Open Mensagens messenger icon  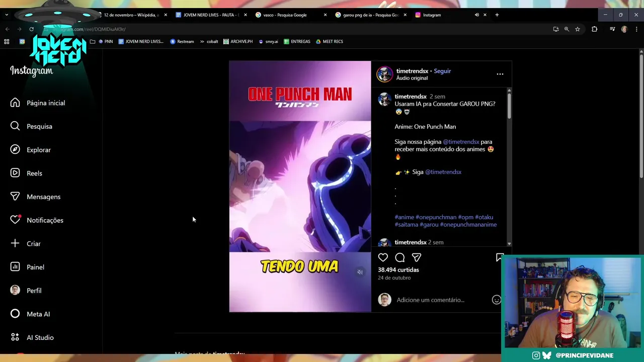tap(15, 197)
